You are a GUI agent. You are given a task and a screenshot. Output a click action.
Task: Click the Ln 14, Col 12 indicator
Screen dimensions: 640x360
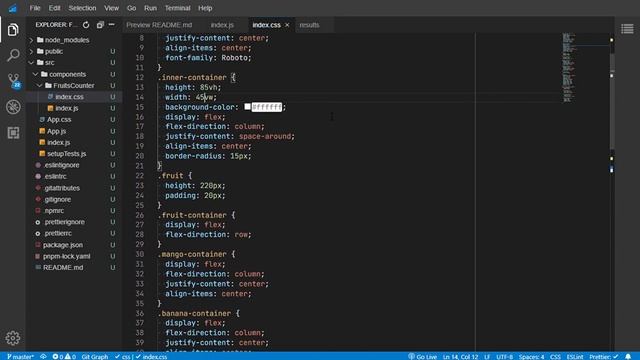click(x=460, y=356)
